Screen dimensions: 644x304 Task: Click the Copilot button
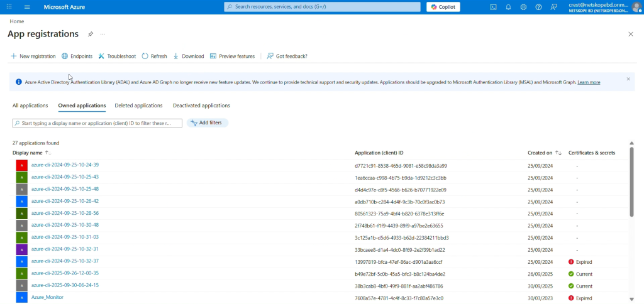coord(443,7)
